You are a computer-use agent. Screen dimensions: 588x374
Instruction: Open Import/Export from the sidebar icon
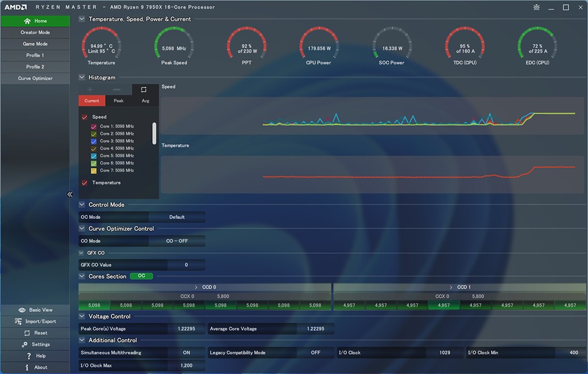(x=20, y=322)
